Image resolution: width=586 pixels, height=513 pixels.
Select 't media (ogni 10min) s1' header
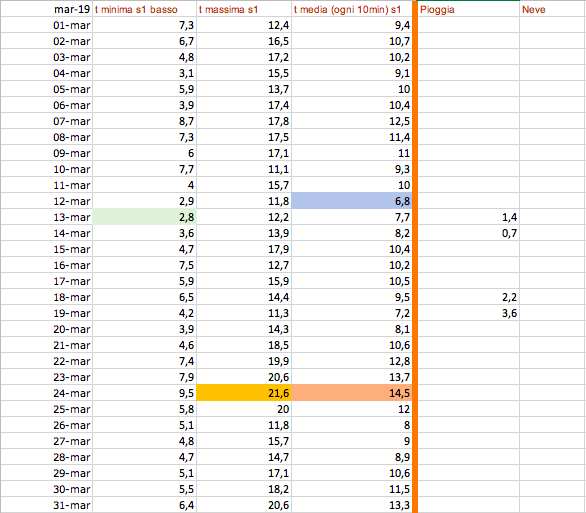tap(352, 9)
